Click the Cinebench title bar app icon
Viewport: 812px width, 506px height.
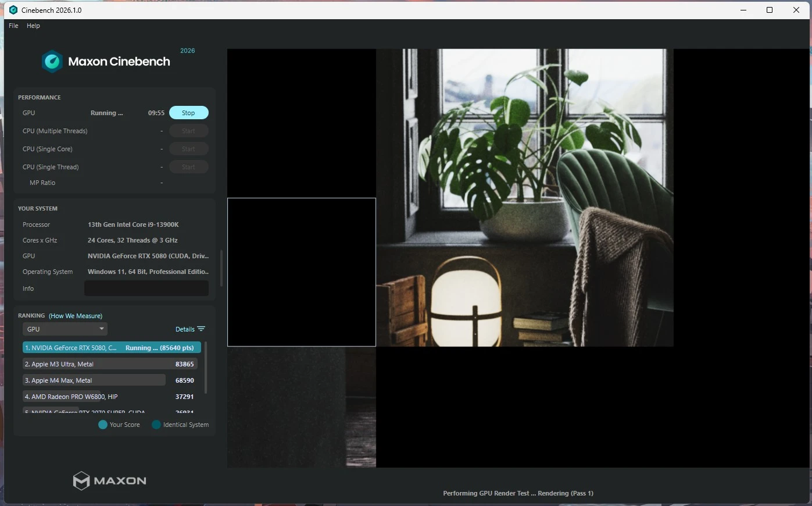pos(13,10)
